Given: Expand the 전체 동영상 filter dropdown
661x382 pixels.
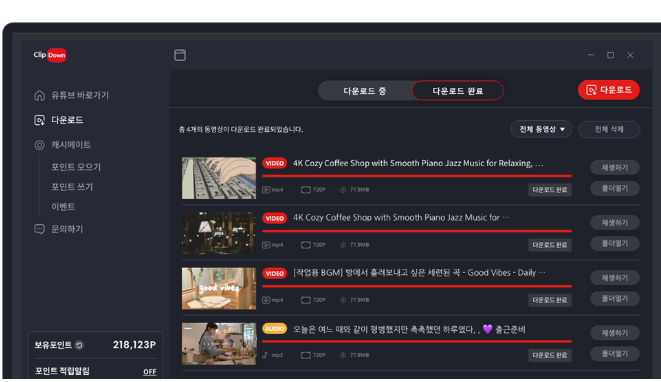Looking at the screenshot, I should tap(541, 129).
